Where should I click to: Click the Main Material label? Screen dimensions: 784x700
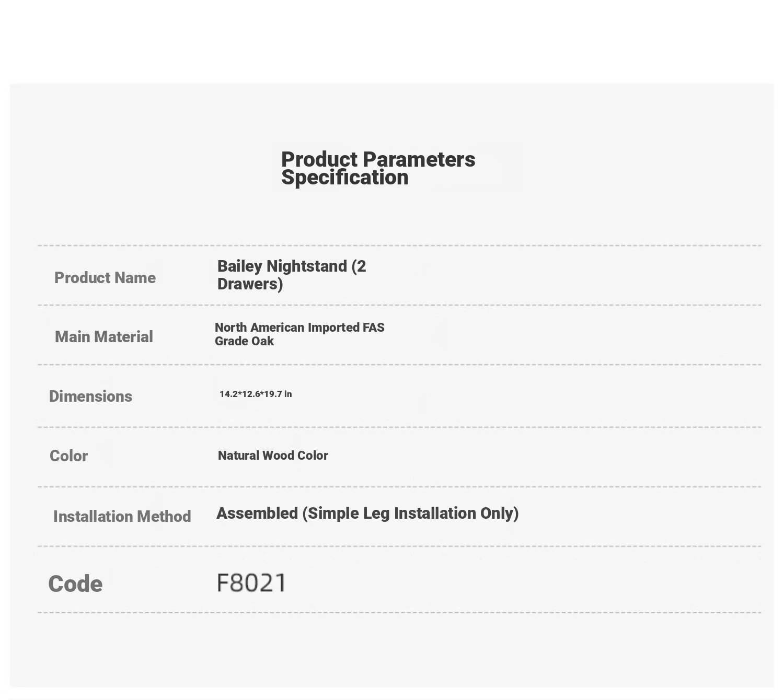[x=103, y=336]
